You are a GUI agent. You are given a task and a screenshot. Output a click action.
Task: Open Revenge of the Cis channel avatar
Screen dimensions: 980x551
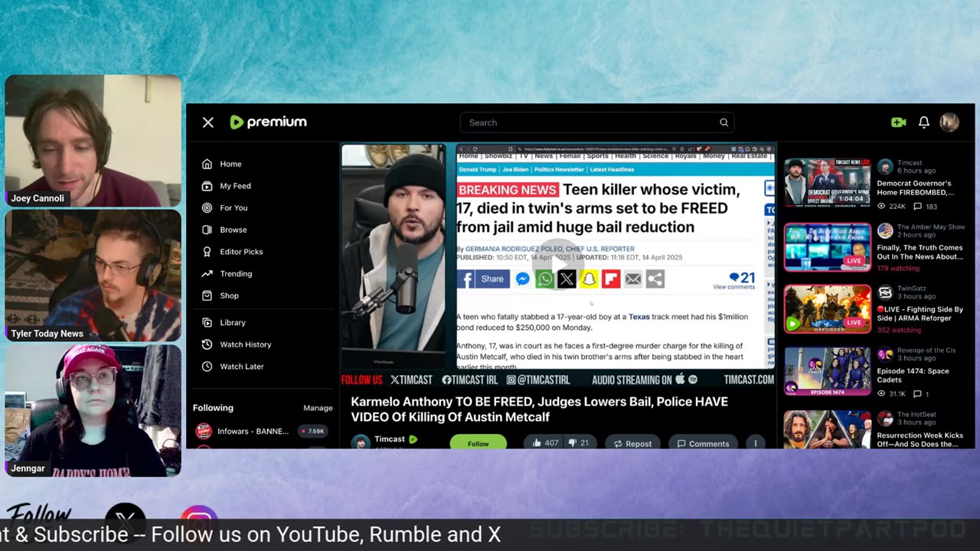tap(885, 354)
